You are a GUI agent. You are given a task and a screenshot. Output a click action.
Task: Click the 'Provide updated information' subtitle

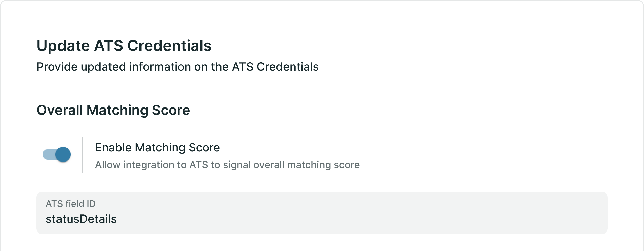[177, 67]
